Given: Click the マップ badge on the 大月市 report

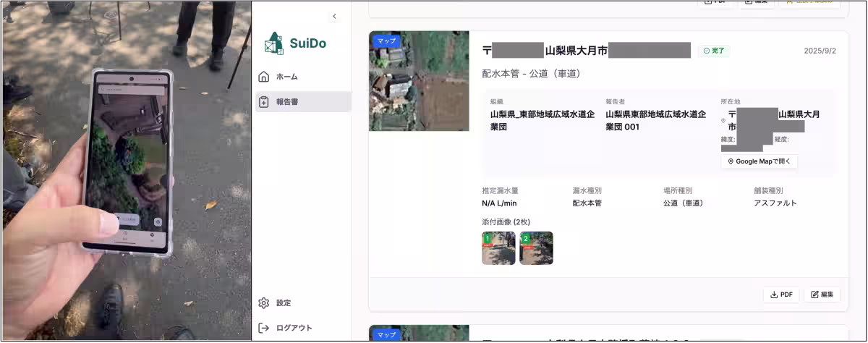Looking at the screenshot, I should click(x=387, y=41).
